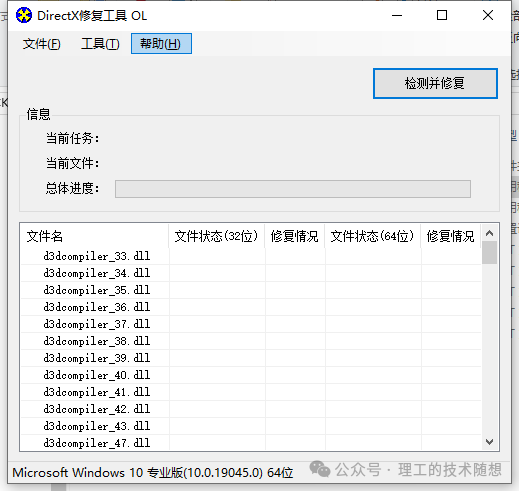Click the 文件名 column header
Viewport: 519px width, 491px height.
pyautogui.click(x=95, y=236)
